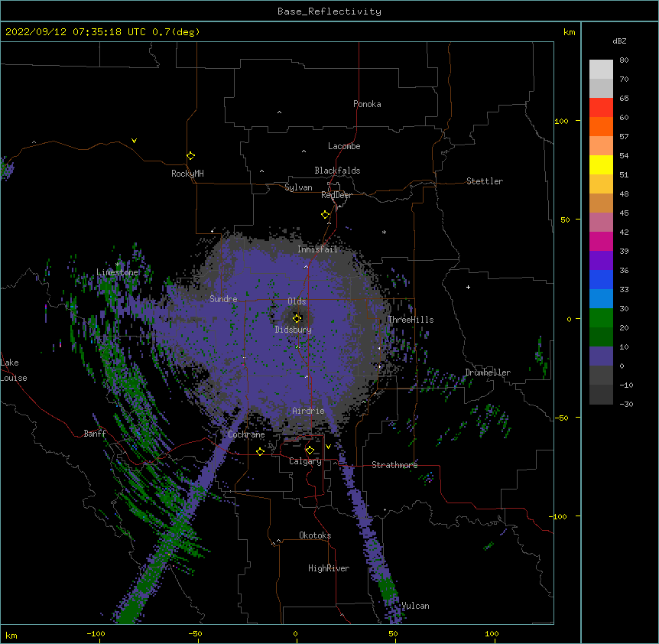The height and width of the screenshot is (644, 659).
Task: Click the Stettler label
Action: coord(485,181)
